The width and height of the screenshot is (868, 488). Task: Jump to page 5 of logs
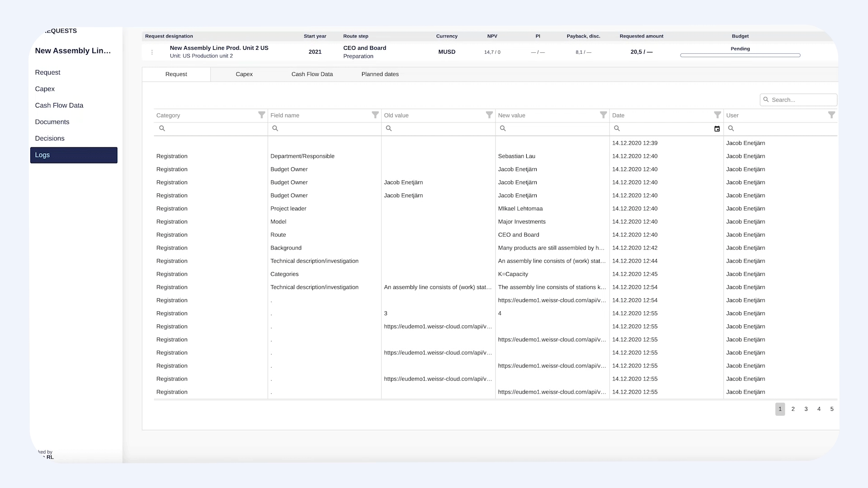tap(832, 409)
